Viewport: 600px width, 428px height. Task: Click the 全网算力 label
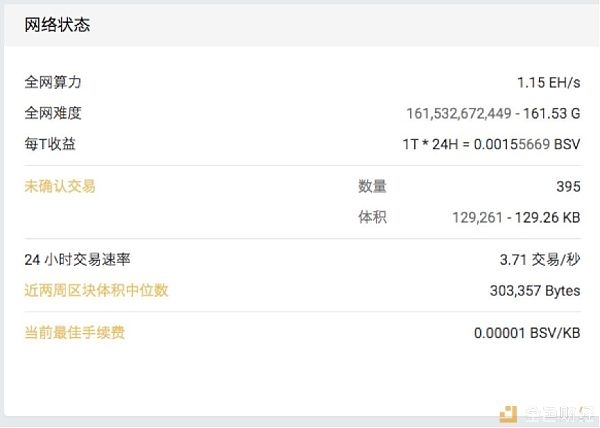[x=53, y=82]
